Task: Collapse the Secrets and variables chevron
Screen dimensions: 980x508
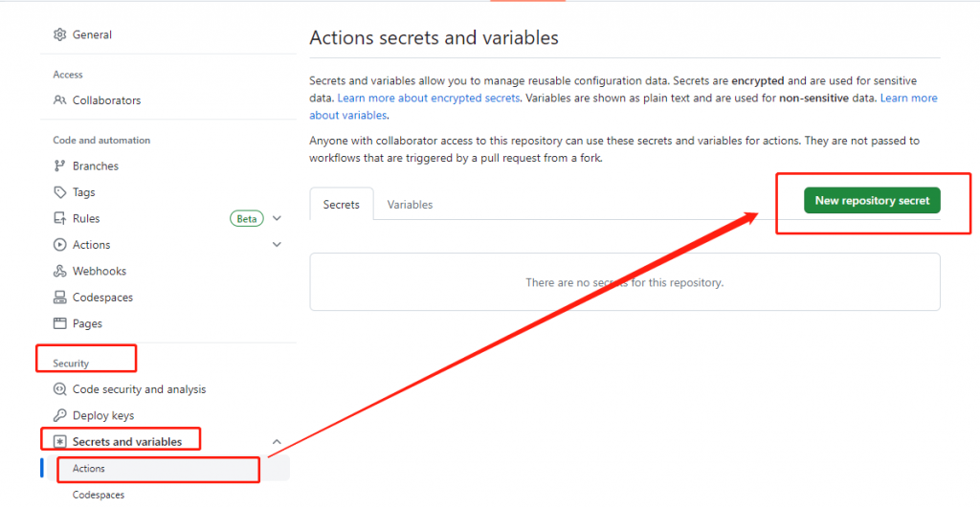Action: coord(277,442)
